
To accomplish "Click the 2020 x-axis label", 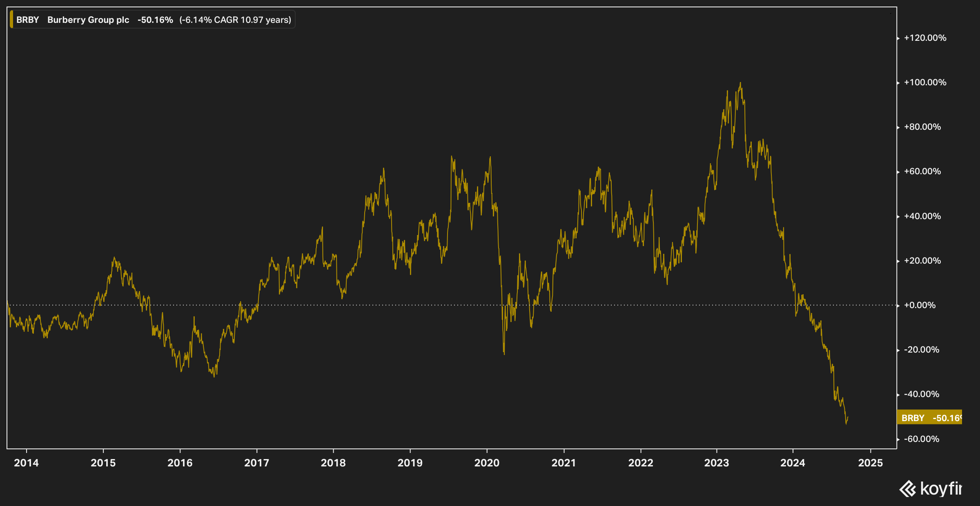I will (x=487, y=463).
